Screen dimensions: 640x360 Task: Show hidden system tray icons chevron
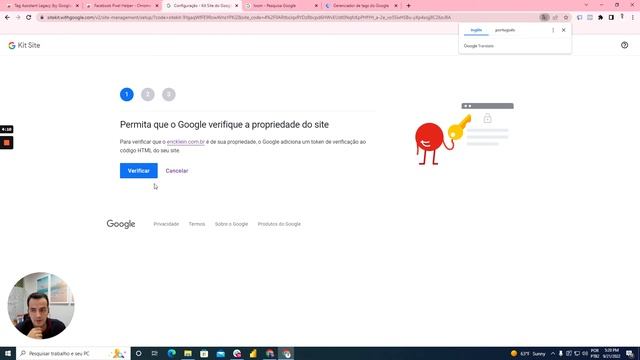(553, 353)
